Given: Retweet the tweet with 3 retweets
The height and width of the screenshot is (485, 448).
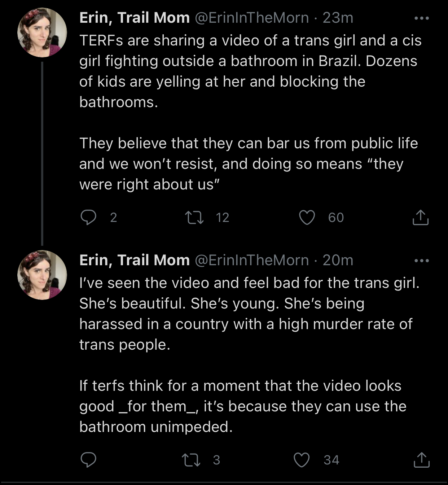Looking at the screenshot, I should coord(191,460).
